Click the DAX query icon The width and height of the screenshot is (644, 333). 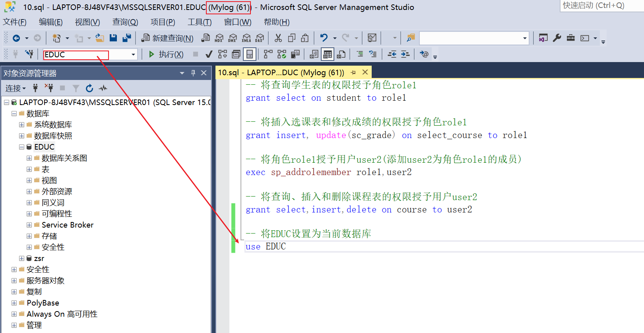point(260,38)
